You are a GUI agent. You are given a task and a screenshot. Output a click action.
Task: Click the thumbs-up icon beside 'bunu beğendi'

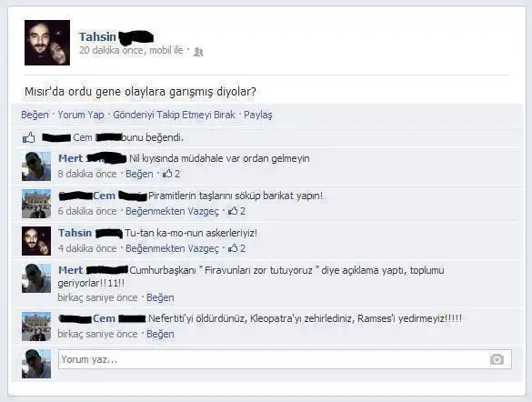tap(29, 137)
